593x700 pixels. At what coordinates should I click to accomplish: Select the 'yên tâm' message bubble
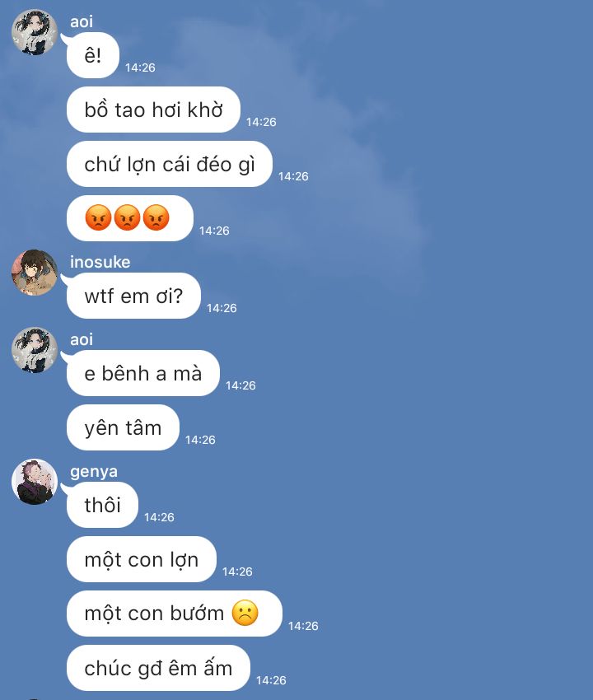point(123,427)
